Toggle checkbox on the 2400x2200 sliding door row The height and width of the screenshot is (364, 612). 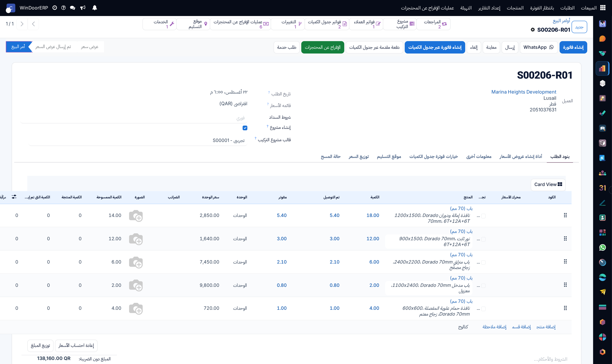pos(483,262)
